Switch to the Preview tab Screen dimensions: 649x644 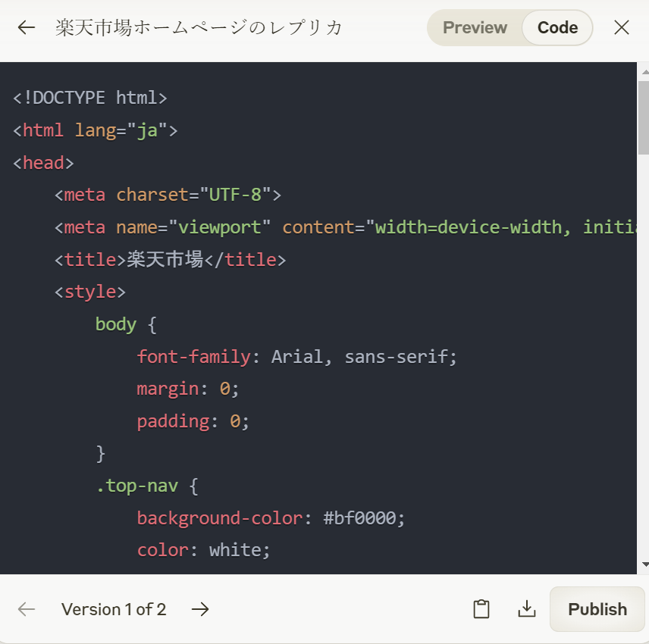tap(475, 28)
